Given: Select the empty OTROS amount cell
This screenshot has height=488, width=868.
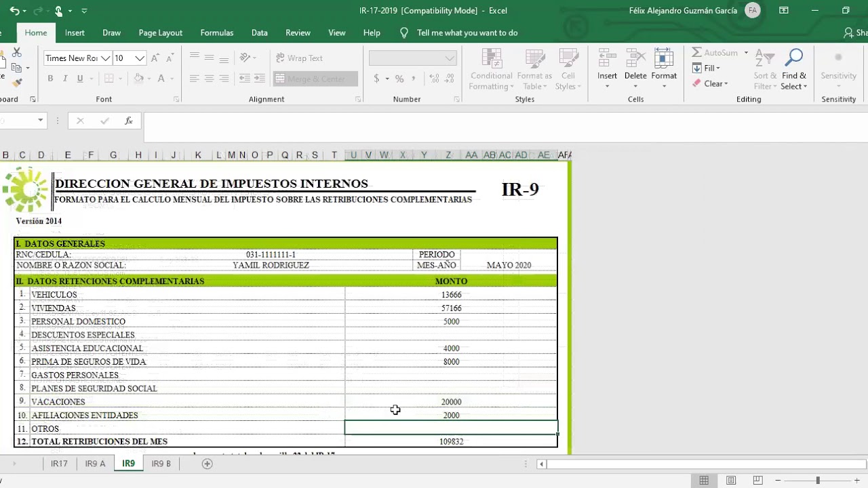Looking at the screenshot, I should (451, 428).
